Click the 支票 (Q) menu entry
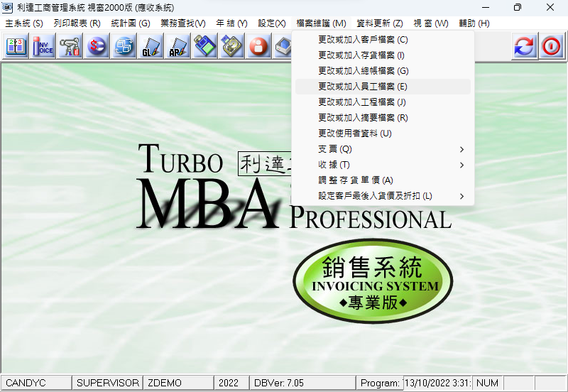The image size is (568, 392). (383, 149)
